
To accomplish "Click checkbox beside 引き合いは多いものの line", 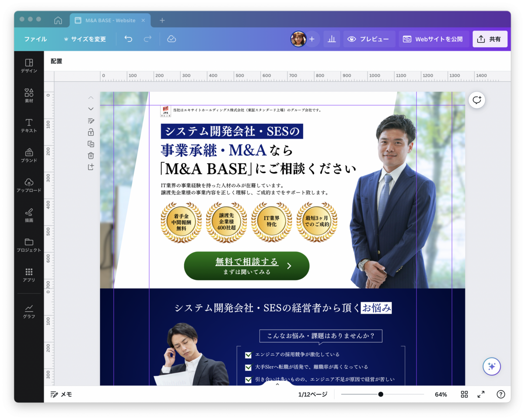I will click(248, 380).
